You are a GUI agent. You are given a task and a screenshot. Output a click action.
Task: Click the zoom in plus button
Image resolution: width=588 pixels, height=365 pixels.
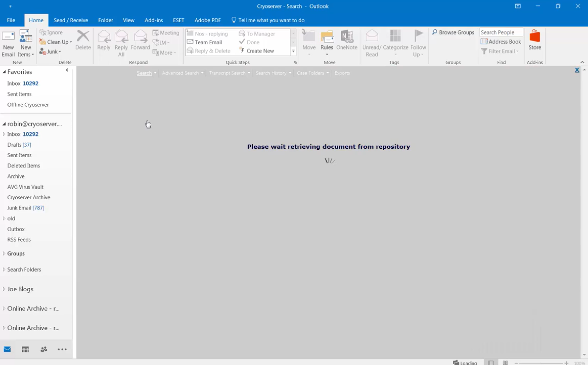567,363
